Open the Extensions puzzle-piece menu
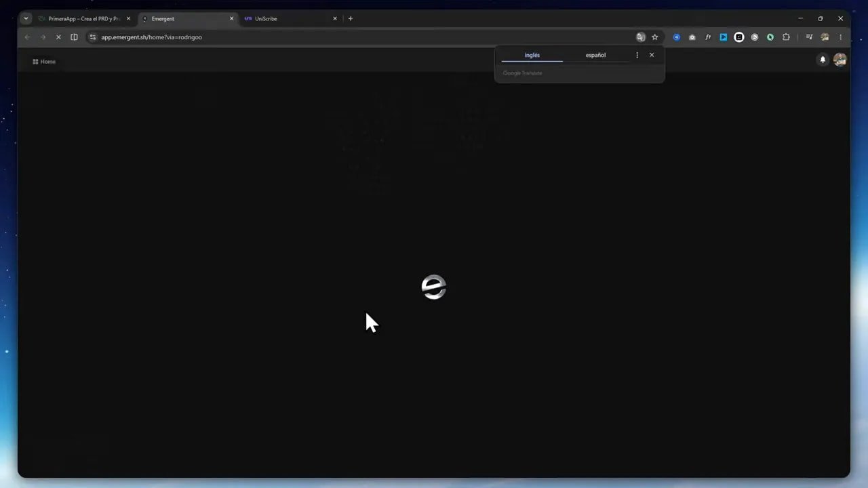Image resolution: width=868 pixels, height=488 pixels. pos(787,37)
